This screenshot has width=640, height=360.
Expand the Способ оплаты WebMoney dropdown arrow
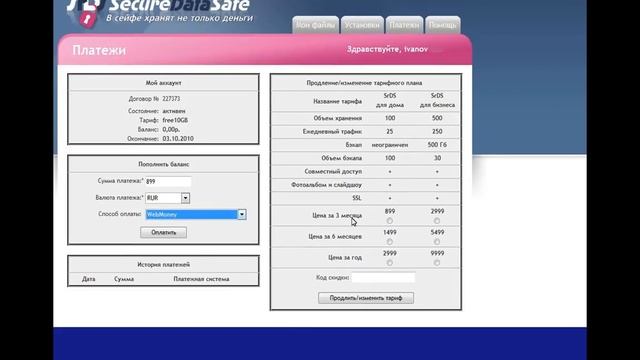pos(242,214)
